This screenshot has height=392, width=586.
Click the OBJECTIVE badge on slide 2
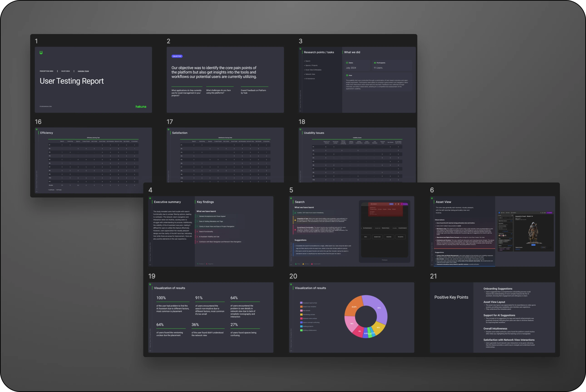coord(177,56)
